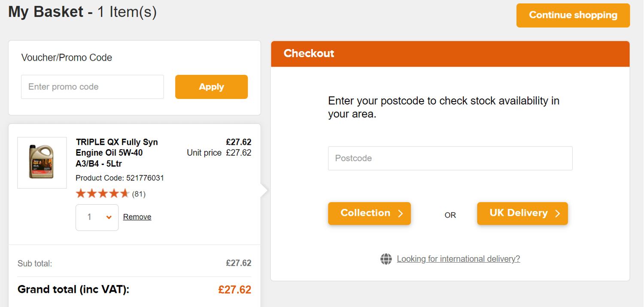
Task: Click the orange Grand total price
Action: [234, 290]
